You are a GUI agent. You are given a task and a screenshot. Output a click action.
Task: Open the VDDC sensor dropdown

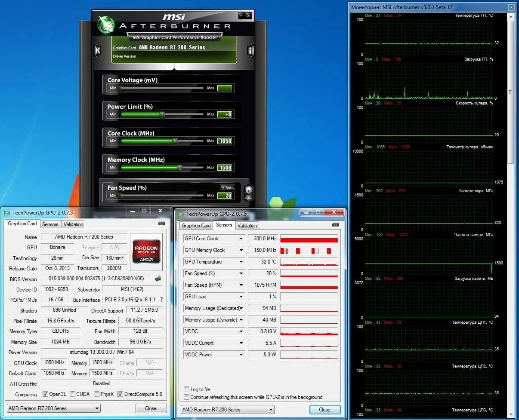coord(241,331)
